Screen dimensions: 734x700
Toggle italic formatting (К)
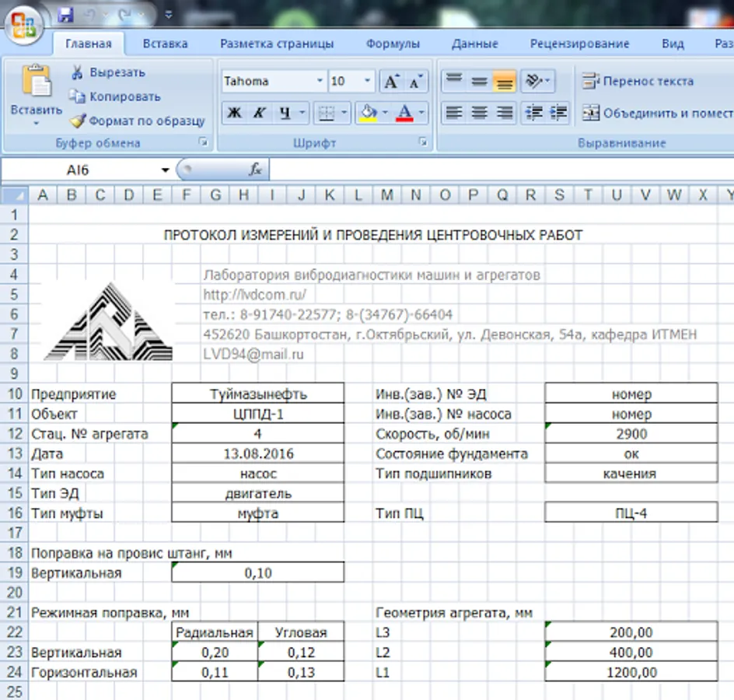(x=259, y=114)
